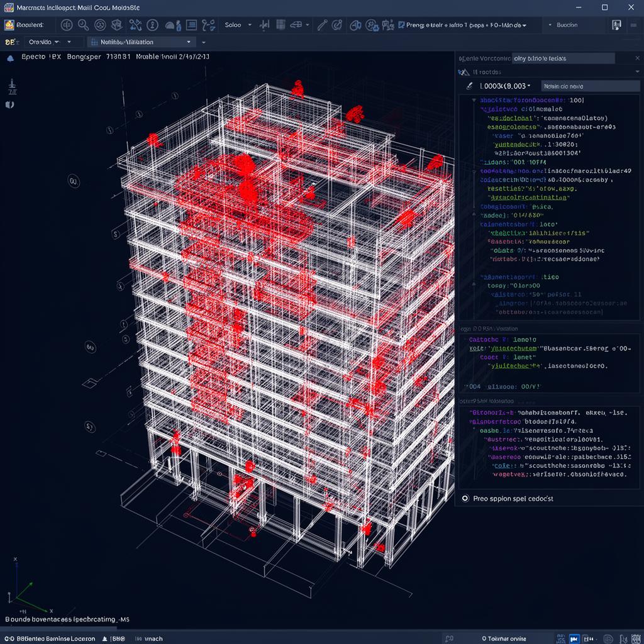Click the Boorient app logo icon
The image size is (644, 644).
point(9,25)
